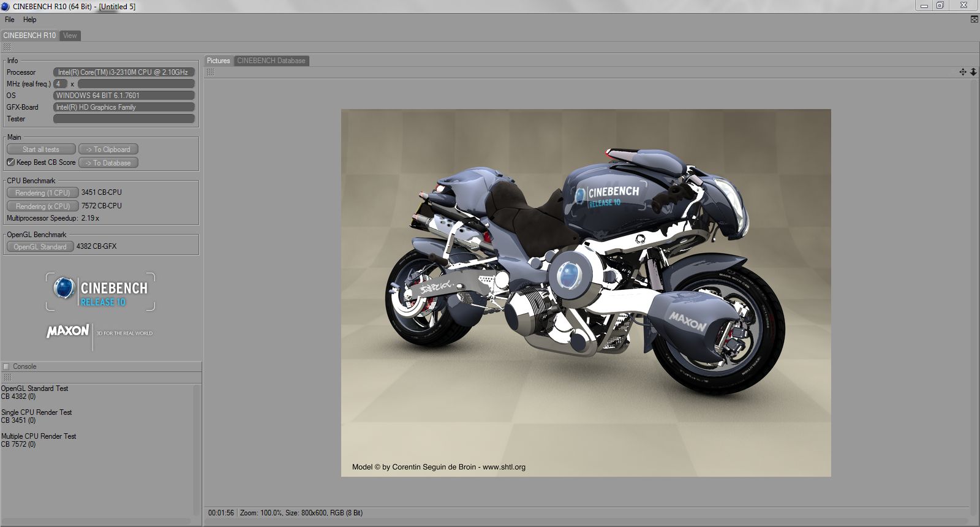980x527 pixels.
Task: Click the OS info field
Action: pyautogui.click(x=124, y=96)
